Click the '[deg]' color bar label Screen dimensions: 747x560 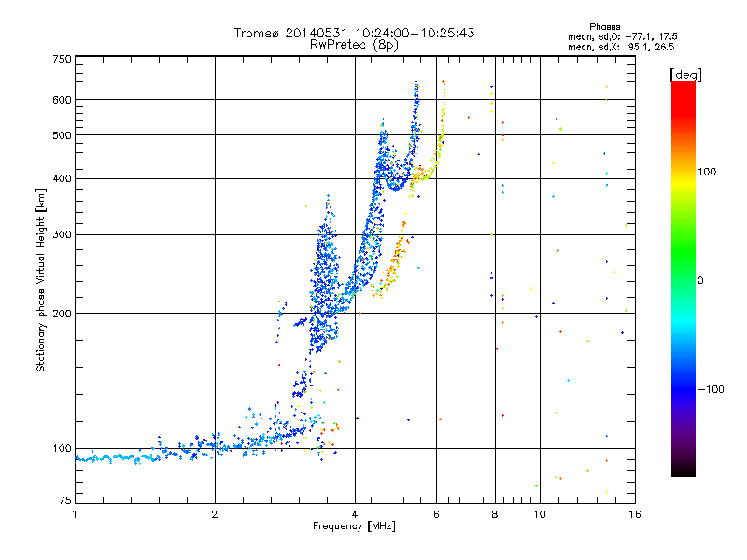pos(685,75)
